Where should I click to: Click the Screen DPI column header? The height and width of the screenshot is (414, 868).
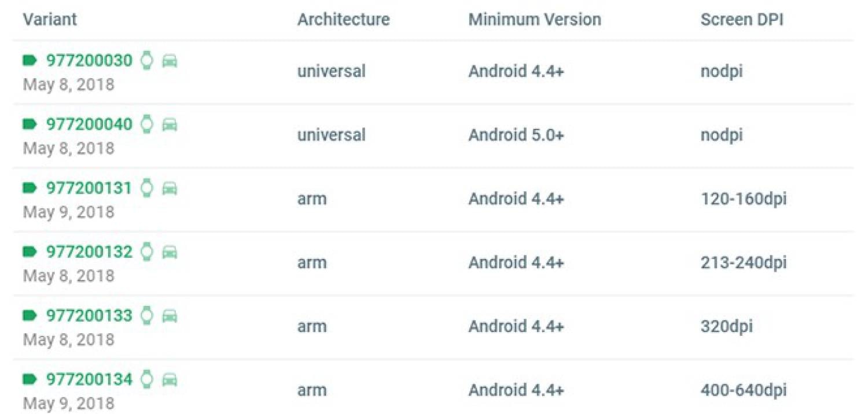[742, 20]
